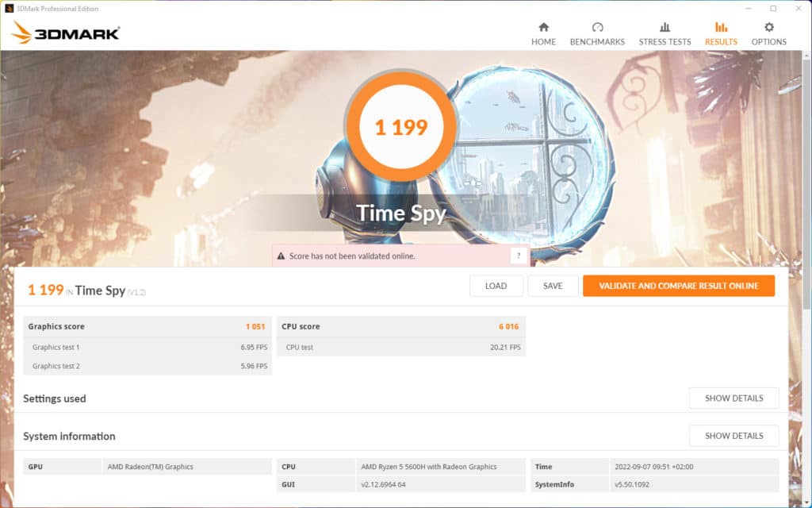Select Graphics test 1 row
This screenshot has height=508, width=812.
[147, 348]
